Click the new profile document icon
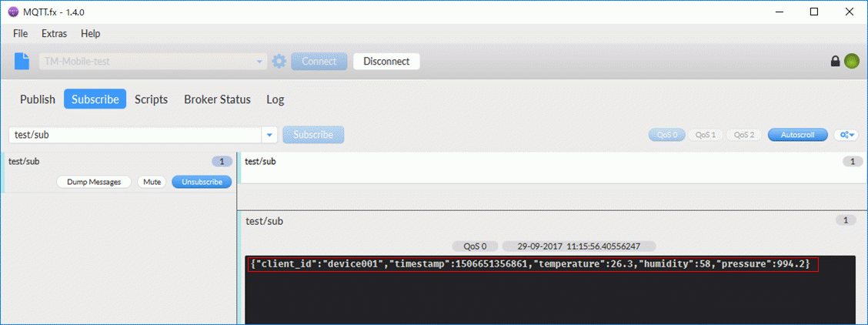Viewport: 868px width, 325px height. click(22, 61)
